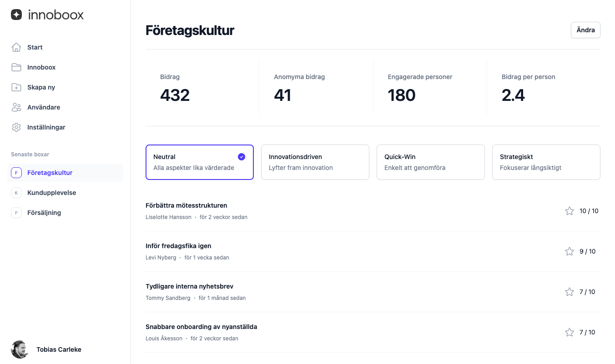Screen dimensions: 615x364
Task: Click the 9 / 10 score for Inför fredagsfika
Action: pyautogui.click(x=587, y=251)
